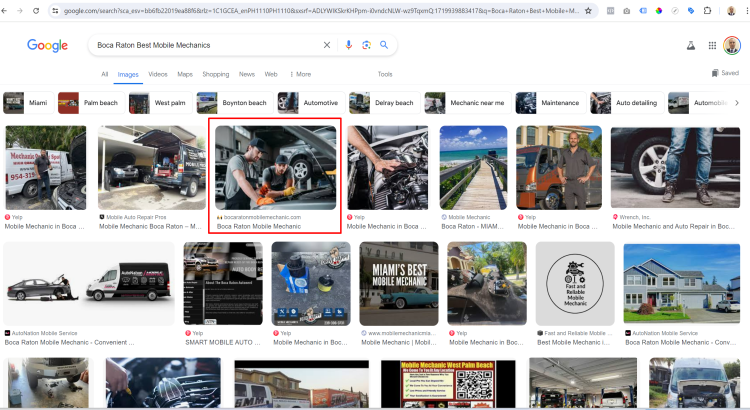
Task: Filter results by Boynton beach chip
Action: coord(235,103)
